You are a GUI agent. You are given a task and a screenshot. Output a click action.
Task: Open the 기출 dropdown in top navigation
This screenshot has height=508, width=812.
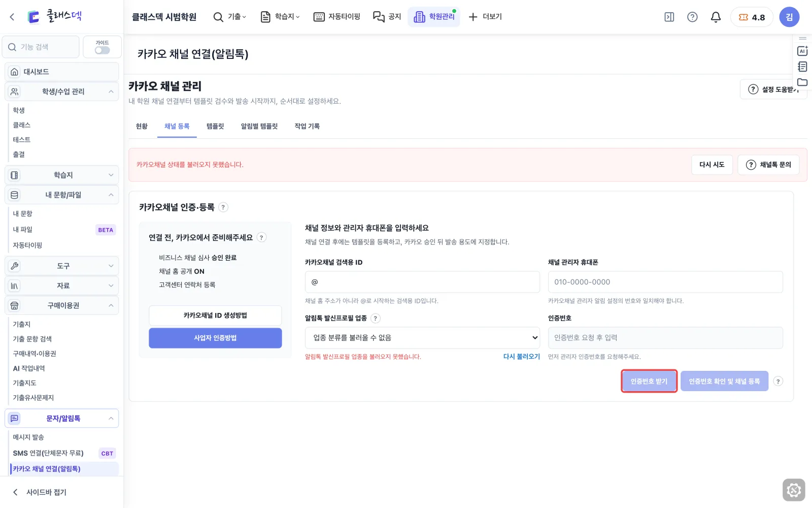click(x=230, y=17)
